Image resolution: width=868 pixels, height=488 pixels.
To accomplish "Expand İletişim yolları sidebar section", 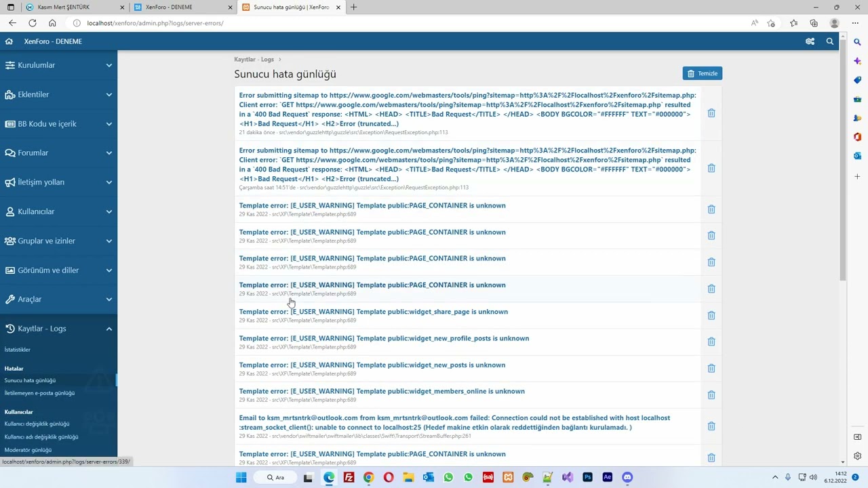I will tap(58, 182).
